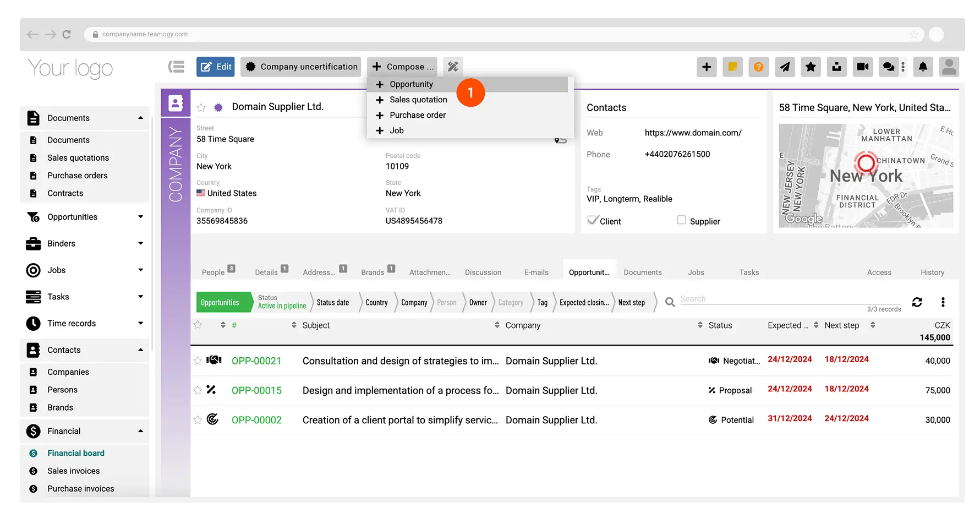Image resolution: width=980 pixels, height=513 pixels.
Task: Expand the Binders sidebar section
Action: (x=140, y=243)
